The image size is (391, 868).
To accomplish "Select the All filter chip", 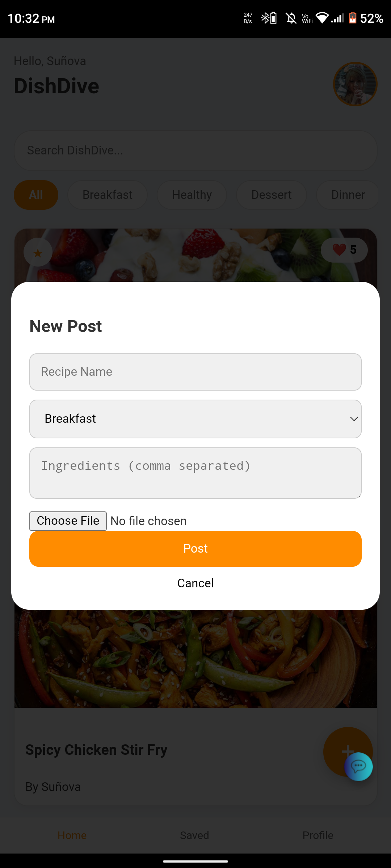I will pos(36,195).
